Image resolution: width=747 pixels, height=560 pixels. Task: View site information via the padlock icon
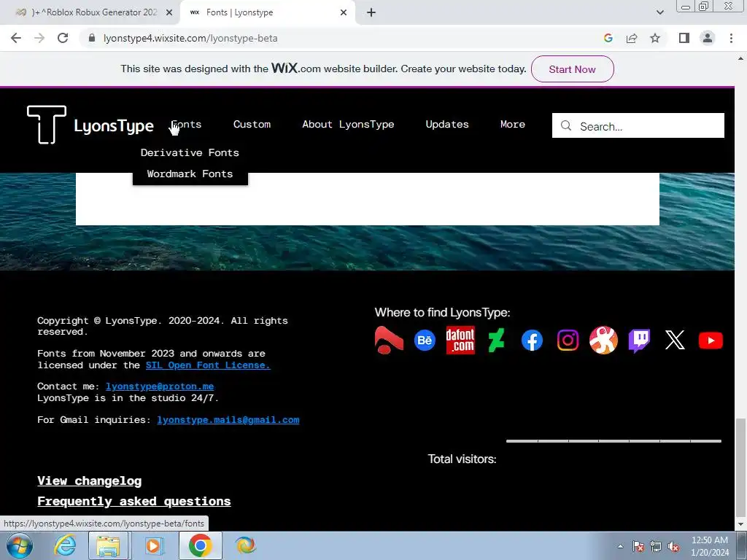point(92,38)
